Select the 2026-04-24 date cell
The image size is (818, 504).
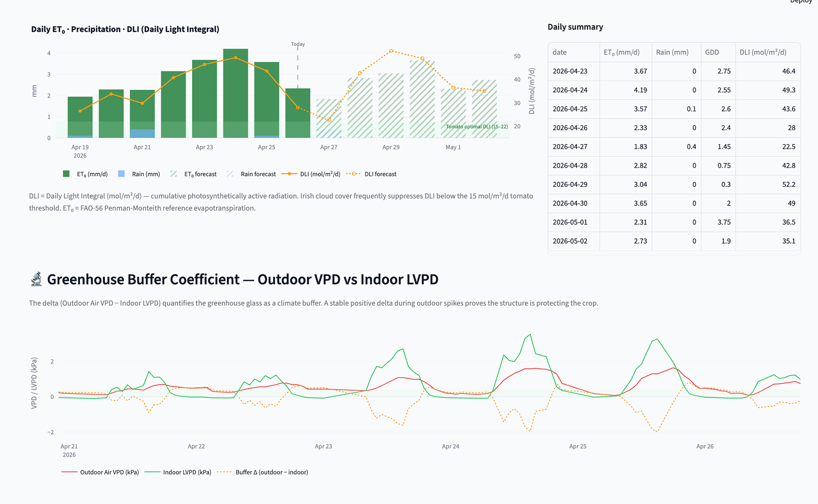pos(570,90)
